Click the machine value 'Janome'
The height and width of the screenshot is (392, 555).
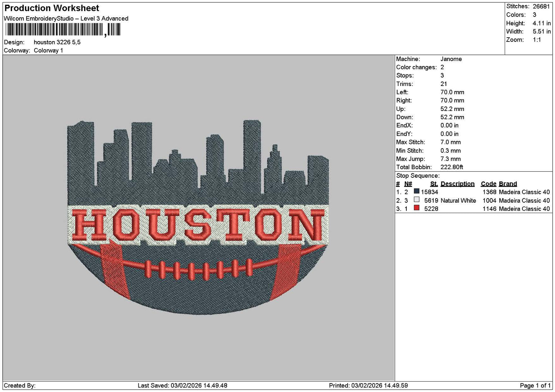point(451,59)
